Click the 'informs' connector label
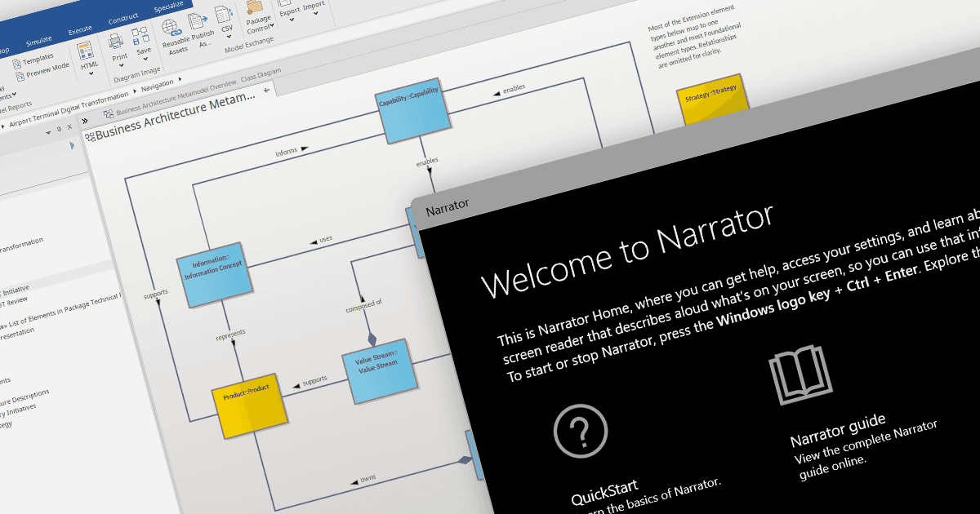 [287, 151]
